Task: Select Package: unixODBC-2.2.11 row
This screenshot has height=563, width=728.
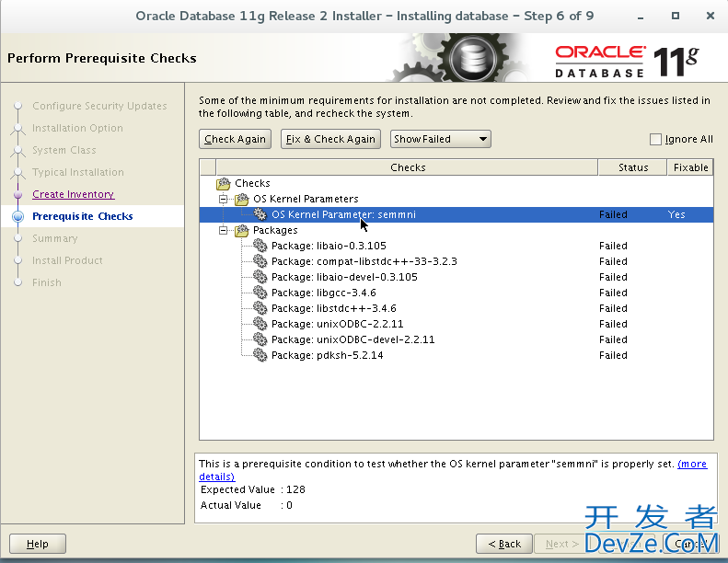Action: click(456, 324)
